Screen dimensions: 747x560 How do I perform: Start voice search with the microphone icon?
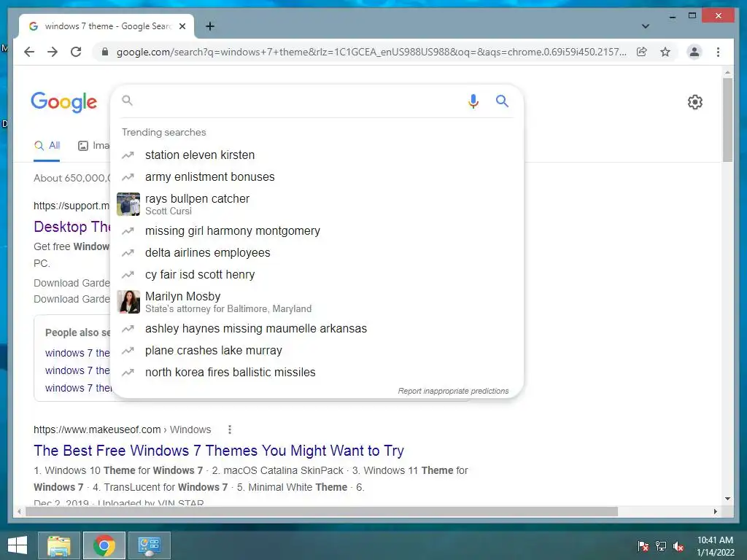(473, 101)
